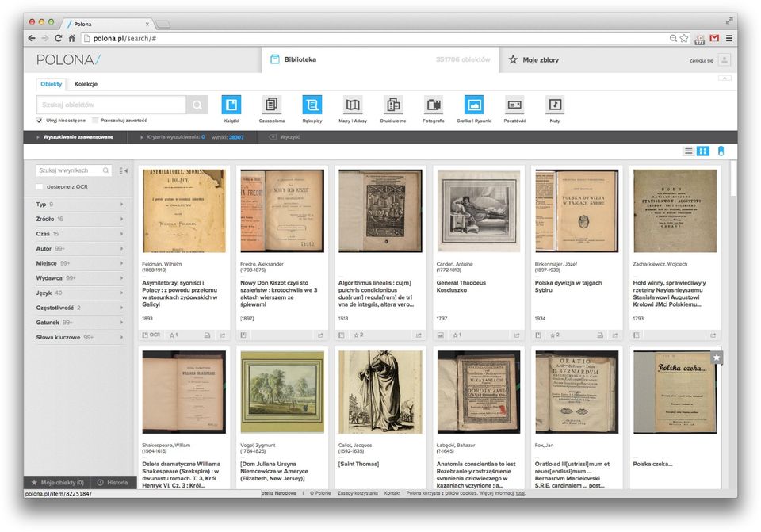Open Zasady korzystania footer link
Viewport: 761px width, 532px height.
coord(358,493)
